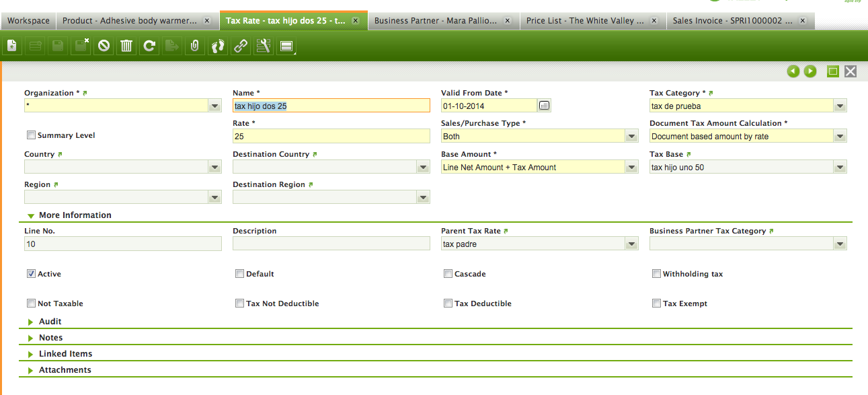Click the paperclip Attachments icon
Viewport: 868px width, 395px height.
point(195,46)
